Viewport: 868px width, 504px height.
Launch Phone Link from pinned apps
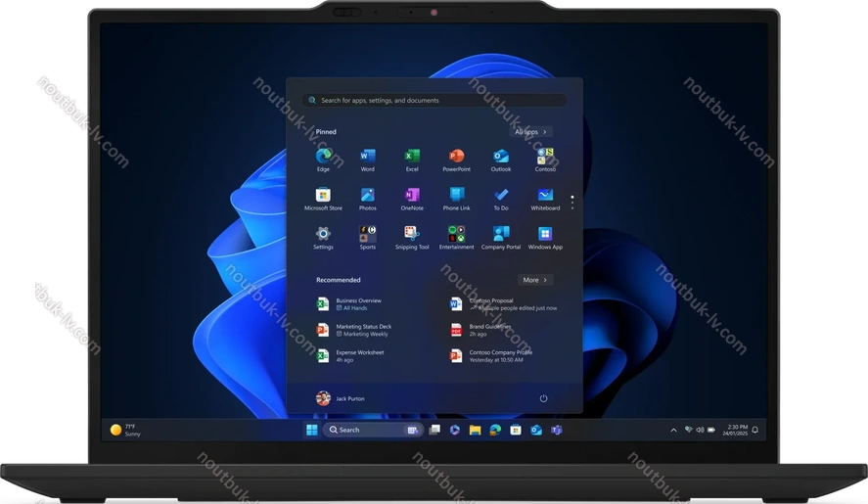(456, 196)
